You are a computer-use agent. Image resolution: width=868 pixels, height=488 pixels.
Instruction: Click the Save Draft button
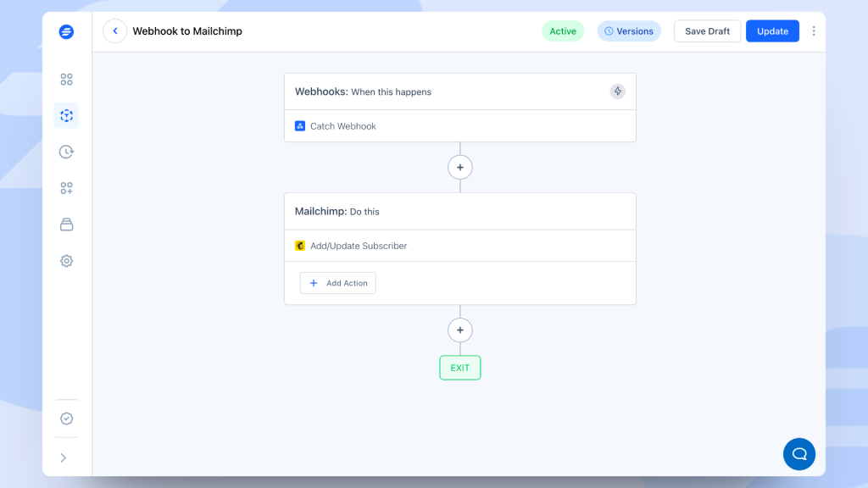[707, 31]
